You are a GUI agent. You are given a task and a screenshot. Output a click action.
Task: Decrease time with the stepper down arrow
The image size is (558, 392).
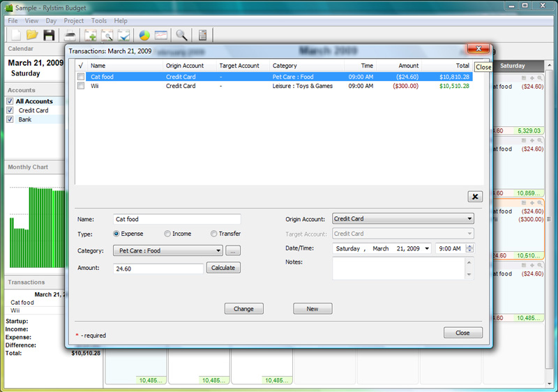(469, 251)
